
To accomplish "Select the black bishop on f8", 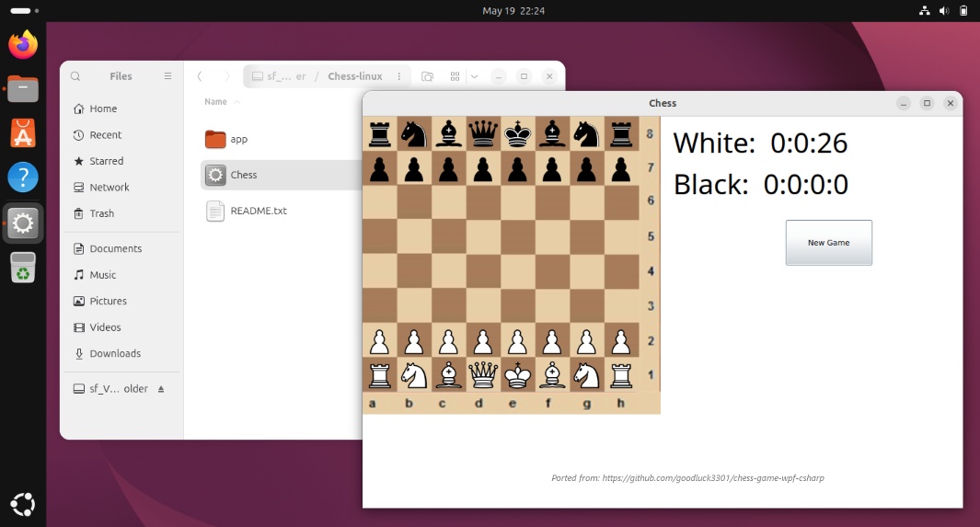I will coord(552,133).
